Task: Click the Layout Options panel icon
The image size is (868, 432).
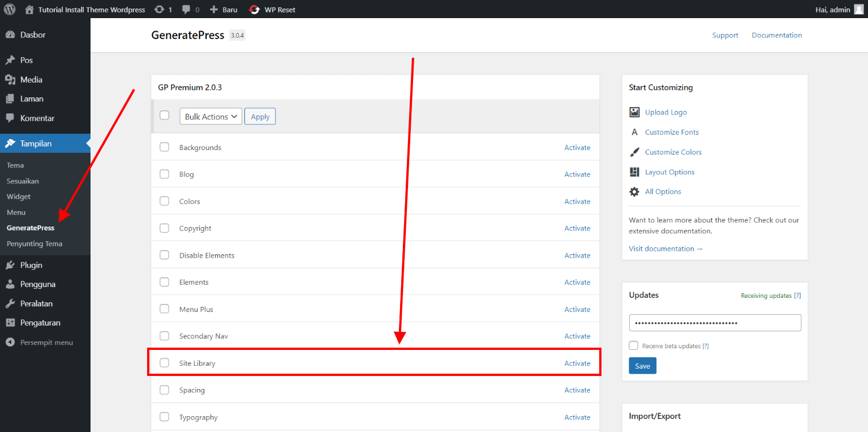Action: pyautogui.click(x=634, y=171)
